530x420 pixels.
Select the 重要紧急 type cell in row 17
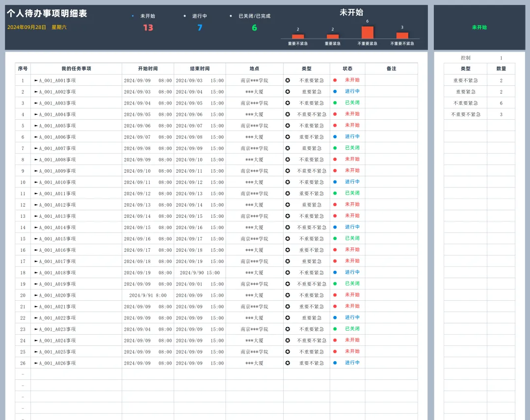point(311,261)
